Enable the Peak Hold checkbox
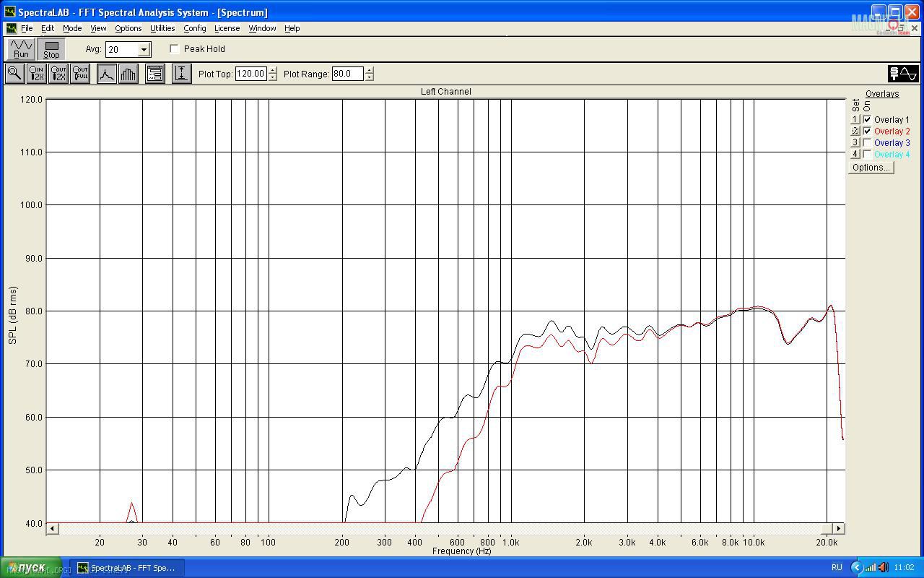The height and width of the screenshot is (578, 924). click(x=175, y=49)
